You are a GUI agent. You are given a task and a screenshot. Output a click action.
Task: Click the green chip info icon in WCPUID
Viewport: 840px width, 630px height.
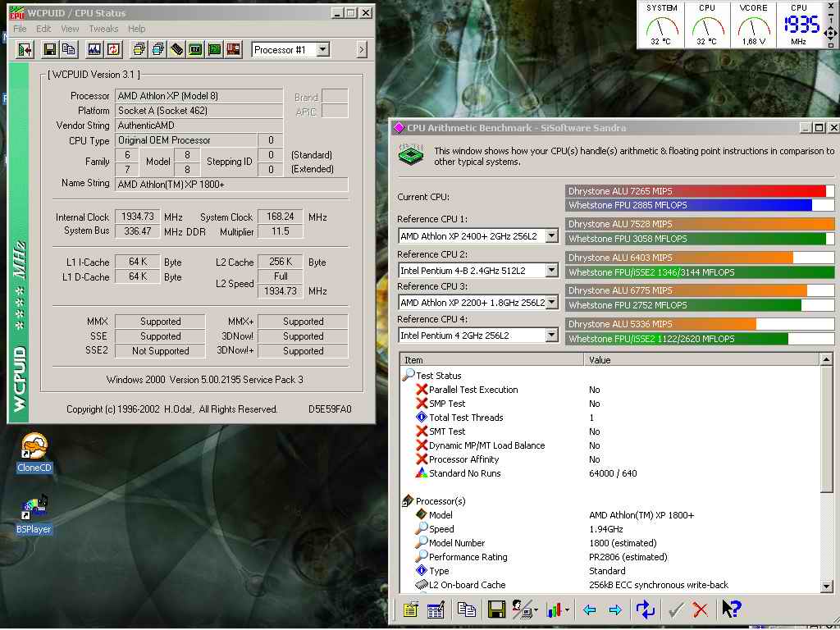[195, 50]
